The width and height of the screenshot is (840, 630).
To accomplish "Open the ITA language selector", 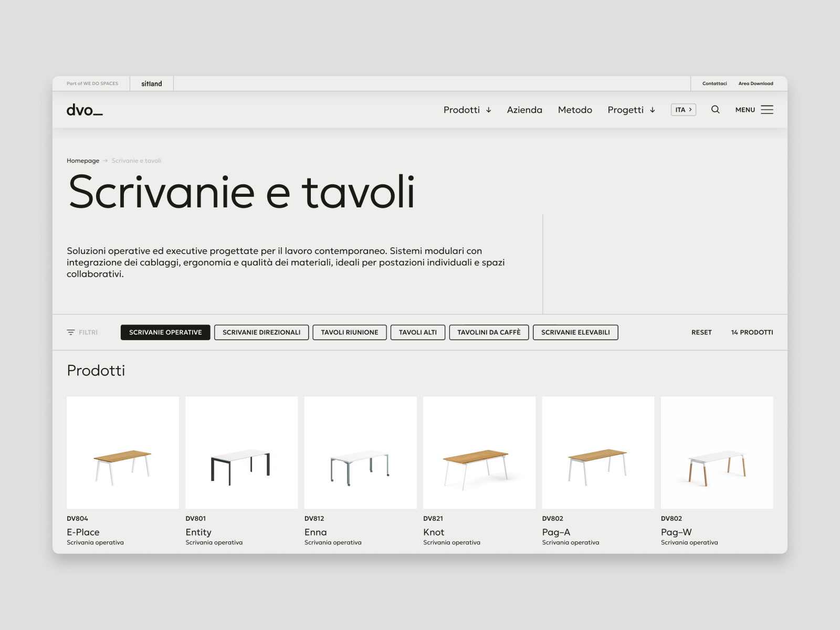I will coord(684,110).
